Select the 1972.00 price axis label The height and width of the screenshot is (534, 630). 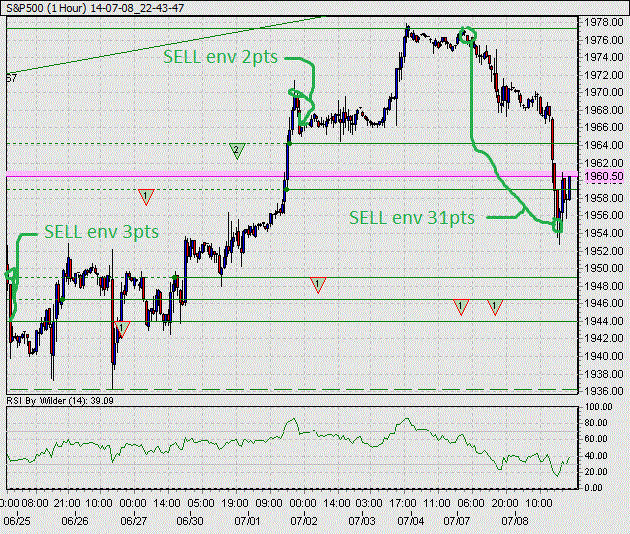604,75
